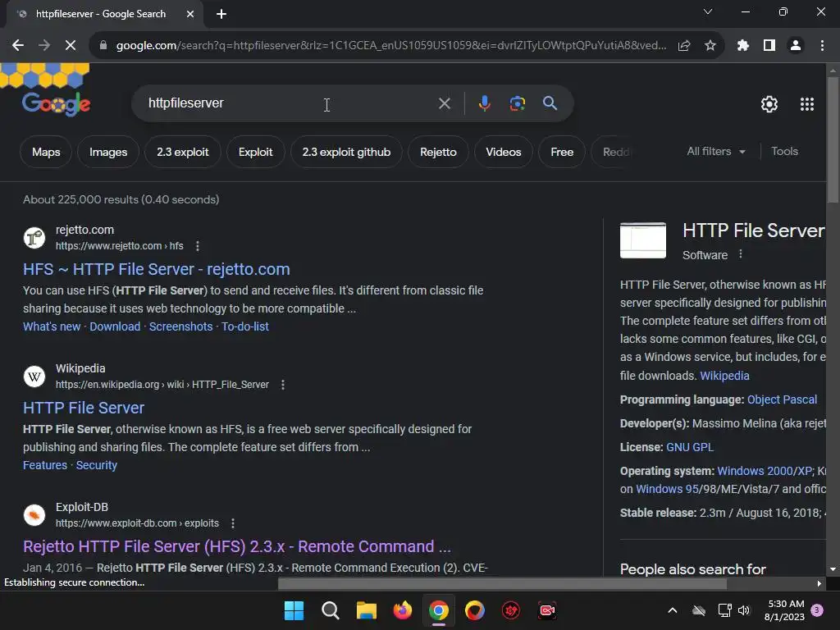
Task: Open the Rejetto HFS 2.3.x Exploit-DB result
Action: click(x=237, y=546)
